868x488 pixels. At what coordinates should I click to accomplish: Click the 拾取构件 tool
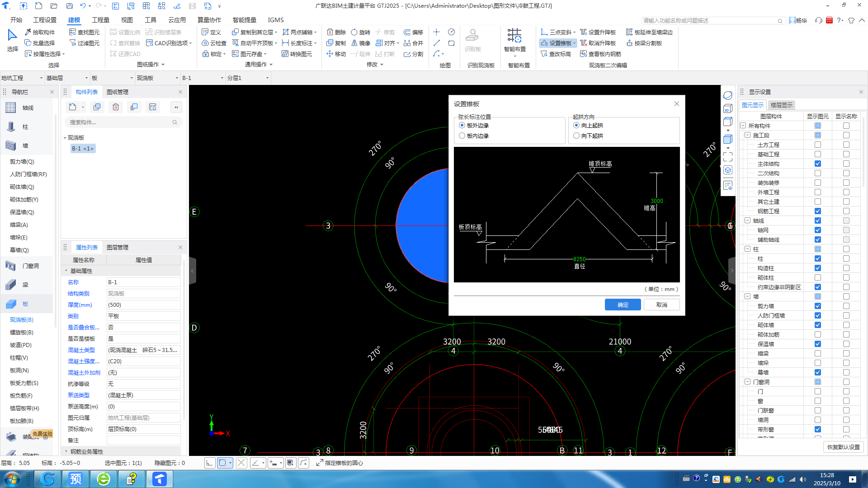pyautogui.click(x=40, y=32)
